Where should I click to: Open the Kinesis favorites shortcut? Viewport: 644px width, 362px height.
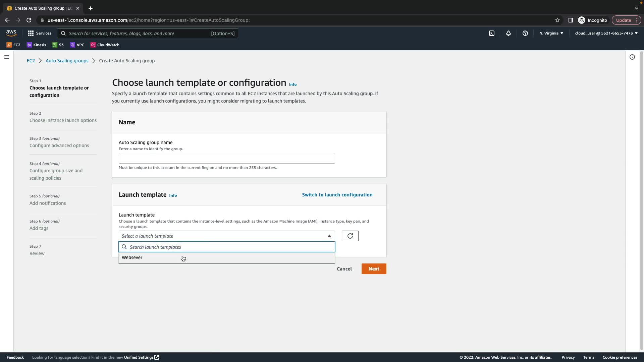(37, 45)
